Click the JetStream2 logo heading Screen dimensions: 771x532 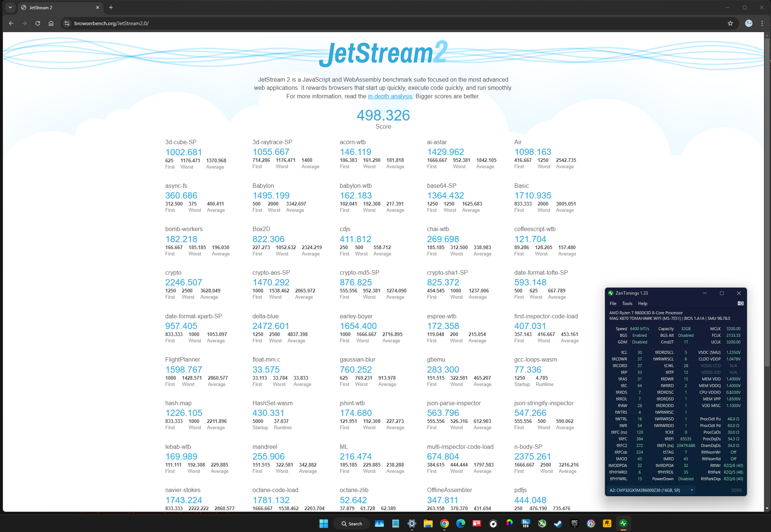383,54
